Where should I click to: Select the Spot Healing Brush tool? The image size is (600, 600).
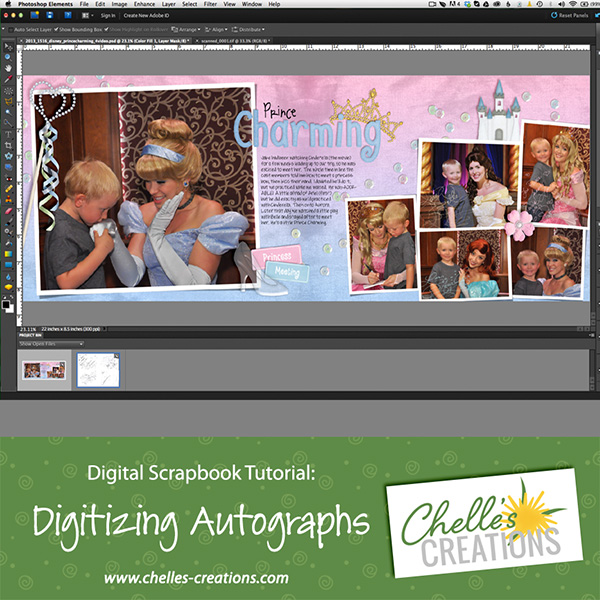tap(8, 189)
